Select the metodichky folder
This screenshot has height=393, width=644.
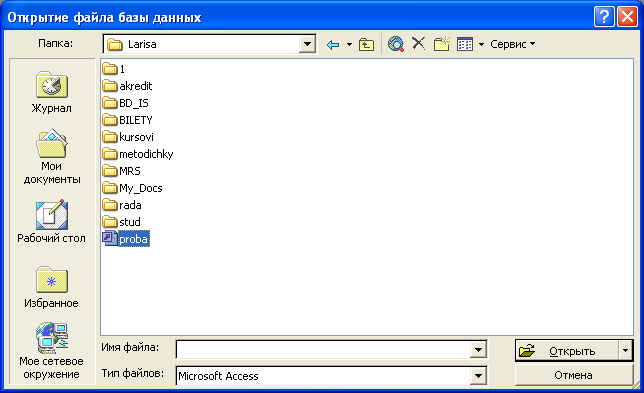click(138, 154)
